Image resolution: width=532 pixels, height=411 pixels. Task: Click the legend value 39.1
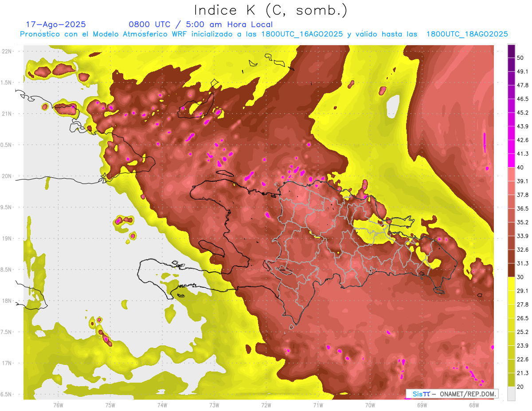coord(523,181)
